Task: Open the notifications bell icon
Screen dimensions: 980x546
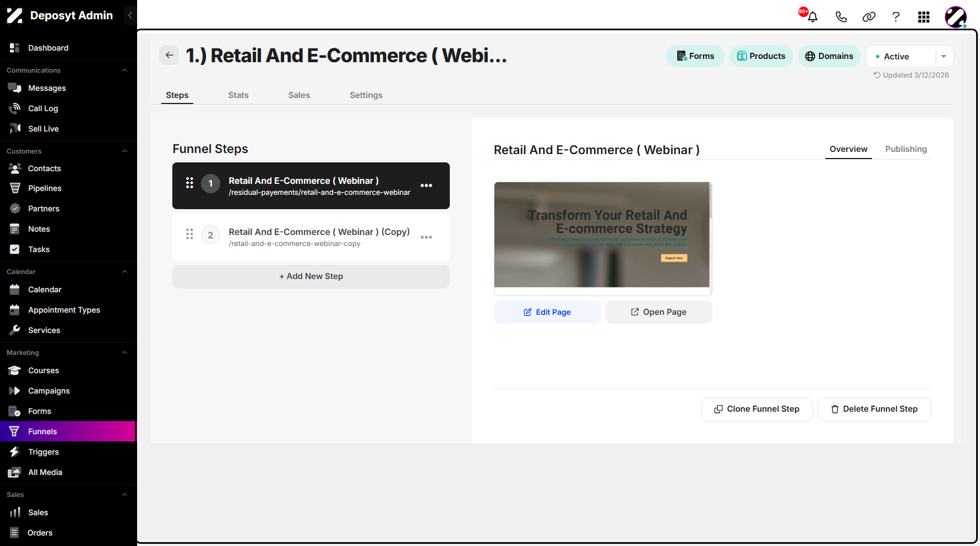Action: tap(812, 17)
